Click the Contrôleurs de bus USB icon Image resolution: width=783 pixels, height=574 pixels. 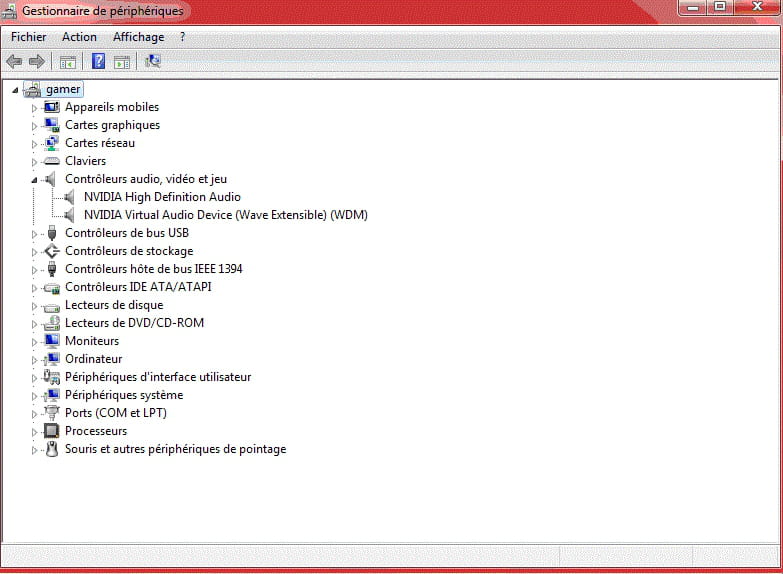pos(51,233)
